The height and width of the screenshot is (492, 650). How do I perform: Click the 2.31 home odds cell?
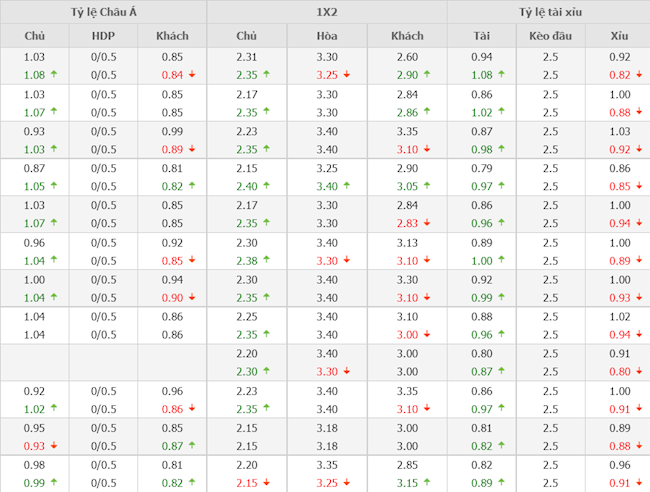tap(246, 57)
